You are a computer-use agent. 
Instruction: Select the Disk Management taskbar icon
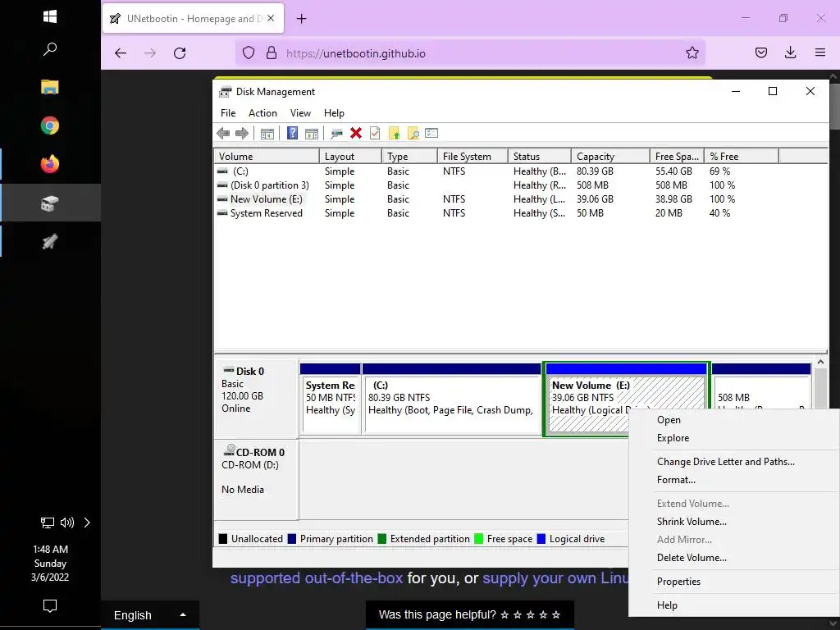click(50, 203)
